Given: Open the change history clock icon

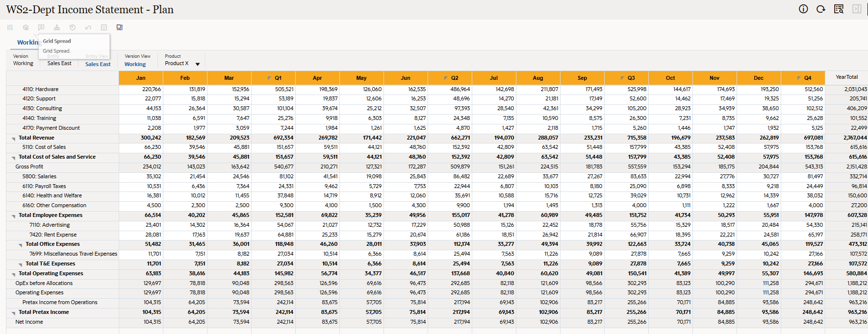Looking at the screenshot, I should [x=73, y=27].
